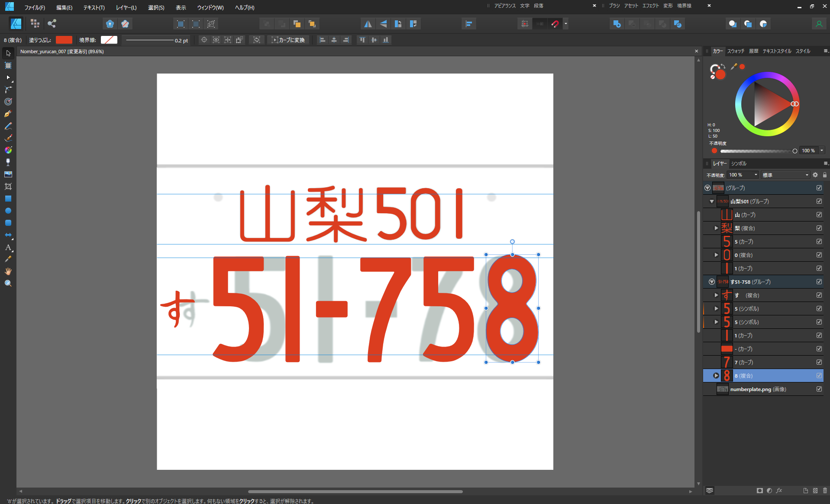Screen dimensions: 830x504
Task: Select the Place Image tool
Action: [x=8, y=174]
